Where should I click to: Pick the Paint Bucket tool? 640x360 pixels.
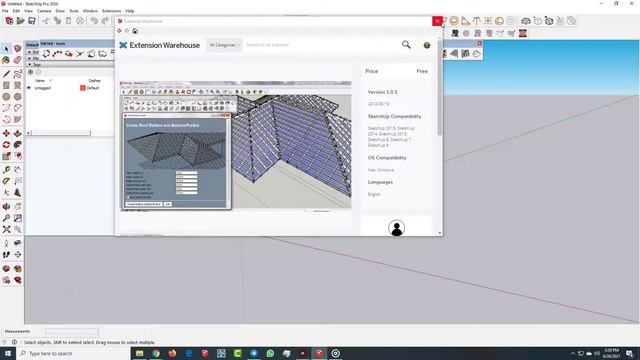click(6, 60)
